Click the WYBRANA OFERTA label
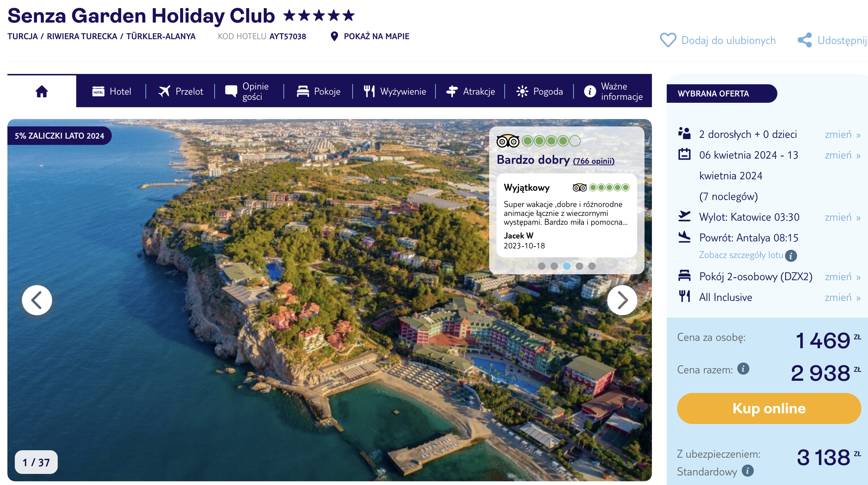 tap(721, 94)
